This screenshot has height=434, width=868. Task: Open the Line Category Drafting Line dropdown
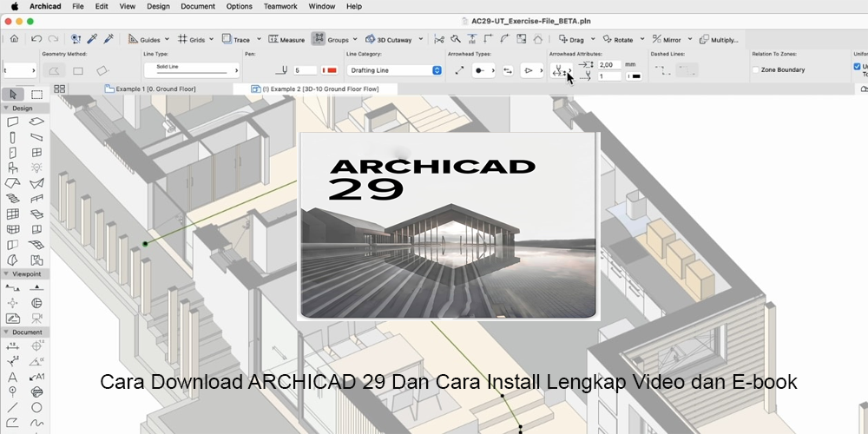(394, 70)
